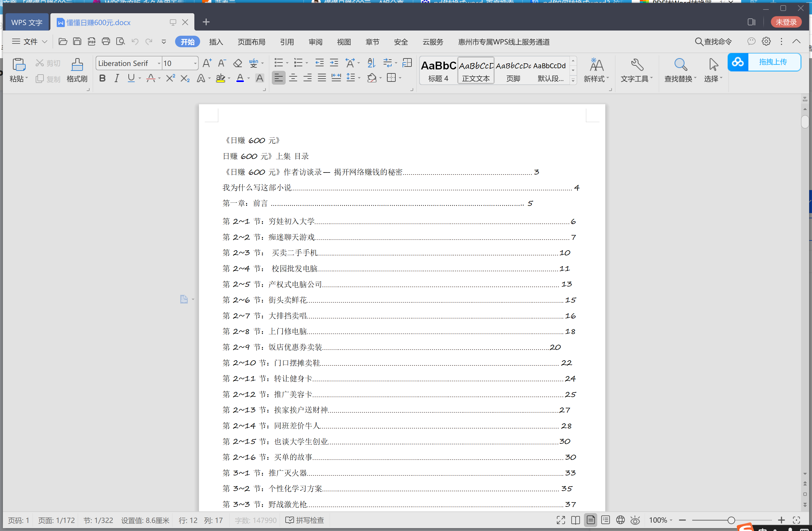Image resolution: width=812 pixels, height=531 pixels.
Task: Open the Find and Replace tool
Action: [x=679, y=70]
